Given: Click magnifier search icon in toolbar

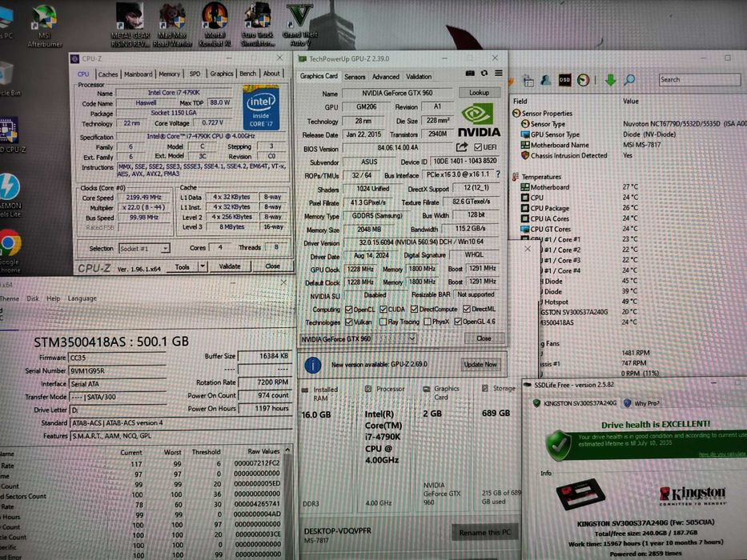Looking at the screenshot, I should pos(629,80).
